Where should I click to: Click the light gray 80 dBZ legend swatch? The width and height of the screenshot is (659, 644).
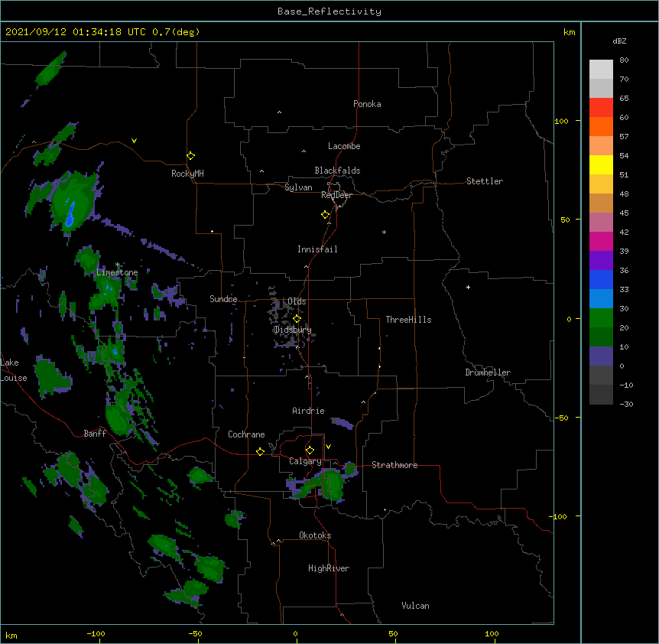(x=601, y=69)
